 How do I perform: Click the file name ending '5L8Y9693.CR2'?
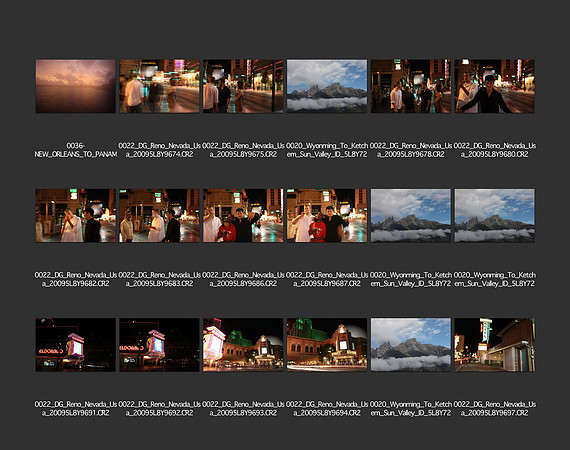[243, 409]
